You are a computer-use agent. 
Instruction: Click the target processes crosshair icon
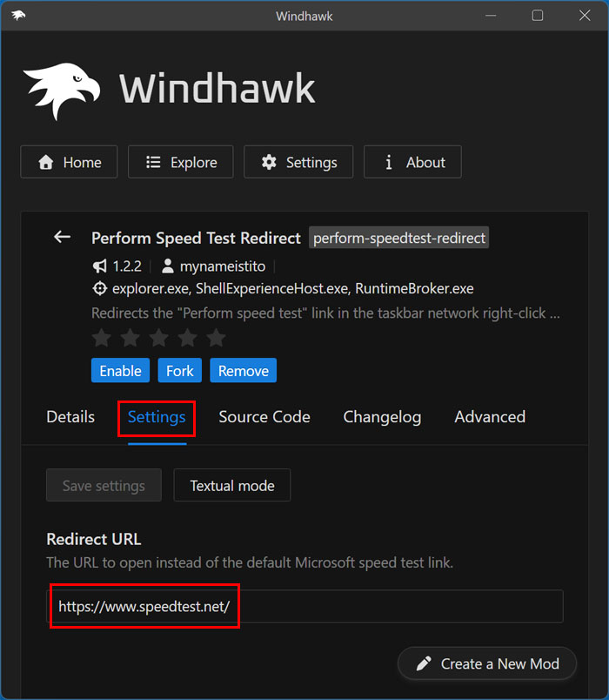pos(99,288)
